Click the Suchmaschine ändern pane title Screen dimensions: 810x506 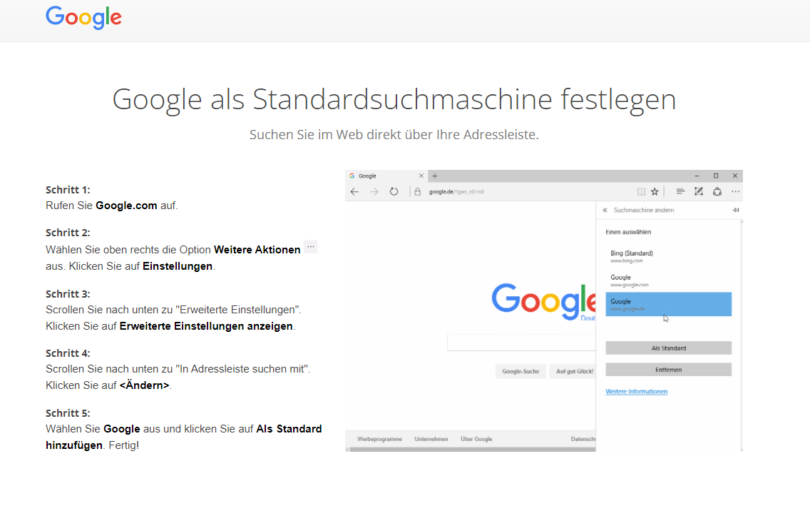coord(644,210)
